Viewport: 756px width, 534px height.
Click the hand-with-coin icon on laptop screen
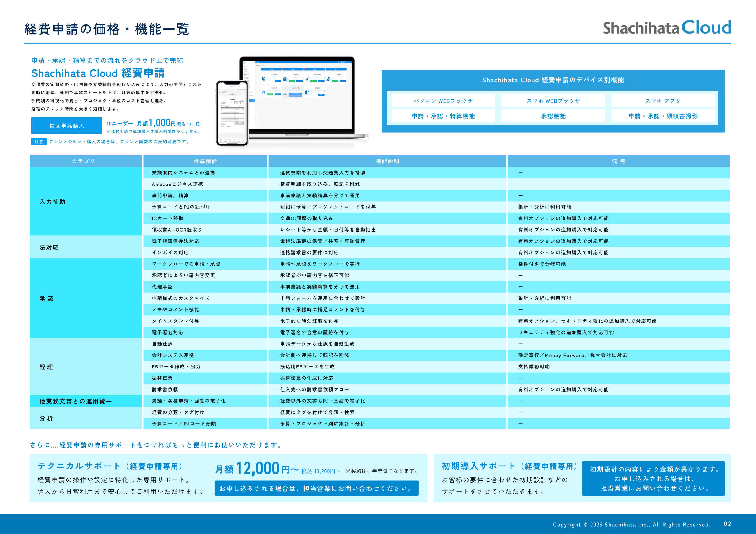(x=329, y=79)
